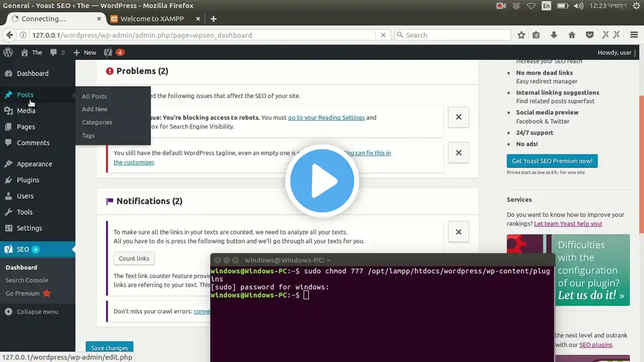Open Categories in Posts flyout

click(97, 122)
